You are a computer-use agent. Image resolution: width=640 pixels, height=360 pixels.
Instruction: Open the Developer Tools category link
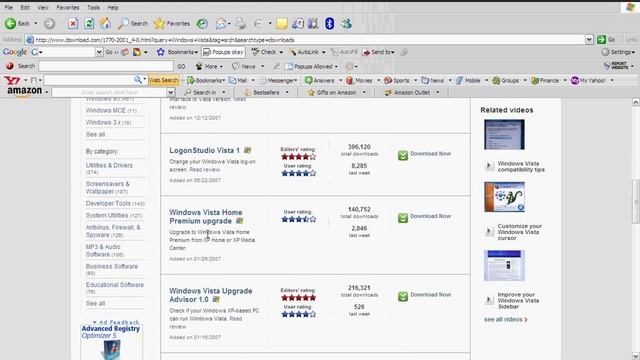108,203
